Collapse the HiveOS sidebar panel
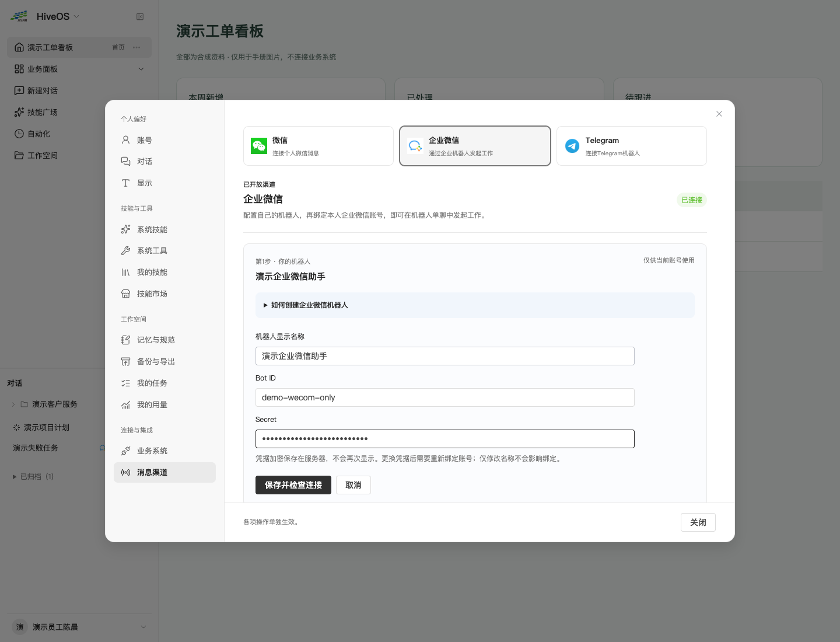This screenshot has height=642, width=840. pos(140,17)
